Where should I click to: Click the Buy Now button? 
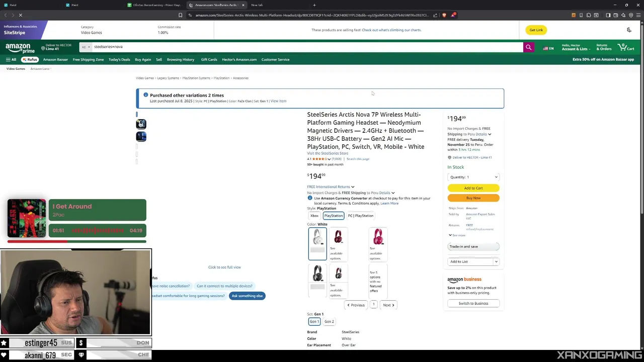(x=473, y=198)
